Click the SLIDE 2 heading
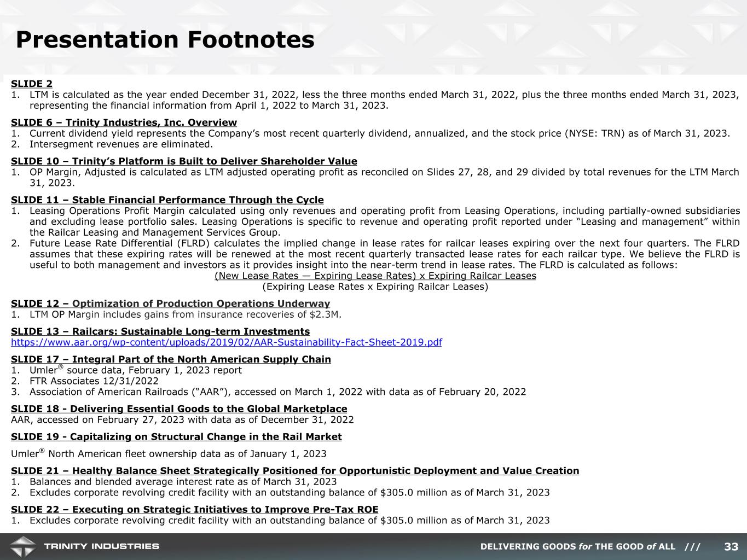This screenshot has height=560, width=747. 32,84
